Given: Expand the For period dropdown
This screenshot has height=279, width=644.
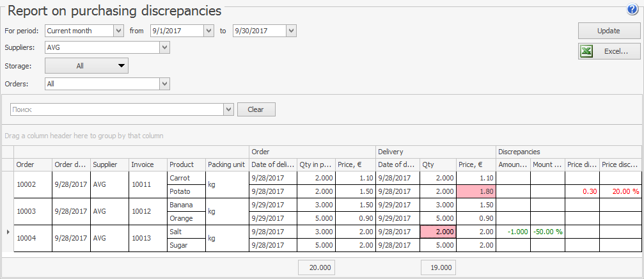Looking at the screenshot, I should [x=118, y=31].
